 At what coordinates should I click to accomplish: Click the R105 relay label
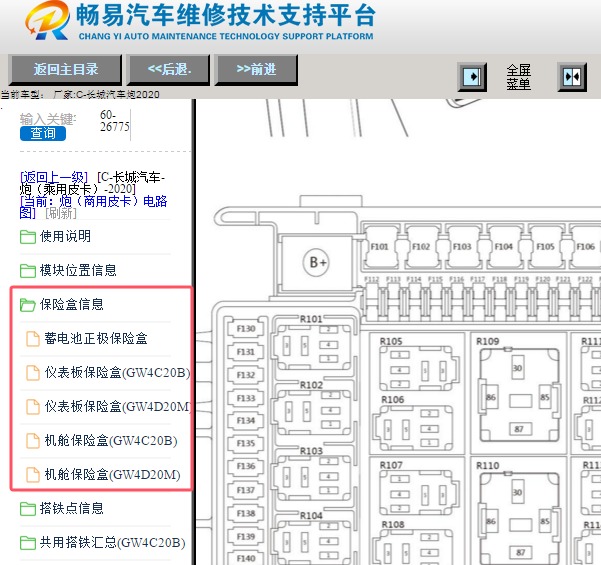coord(391,341)
